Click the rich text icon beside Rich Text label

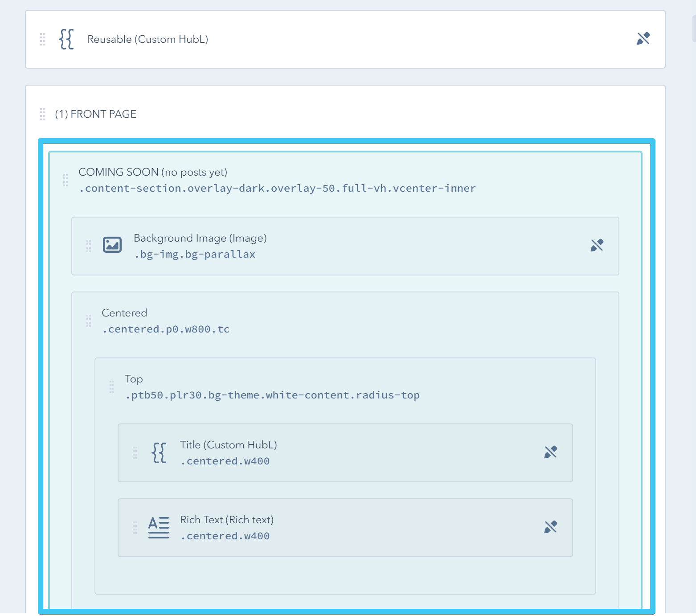tap(159, 527)
